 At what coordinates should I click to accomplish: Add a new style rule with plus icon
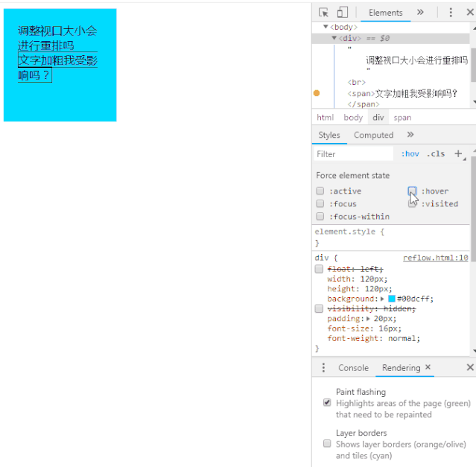(458, 154)
